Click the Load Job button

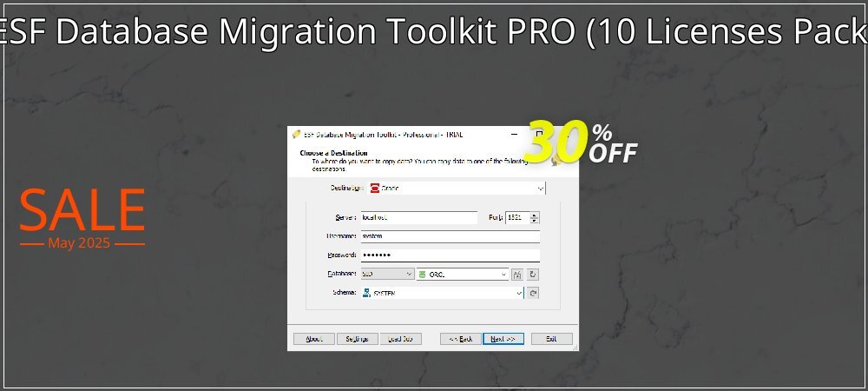click(x=401, y=339)
